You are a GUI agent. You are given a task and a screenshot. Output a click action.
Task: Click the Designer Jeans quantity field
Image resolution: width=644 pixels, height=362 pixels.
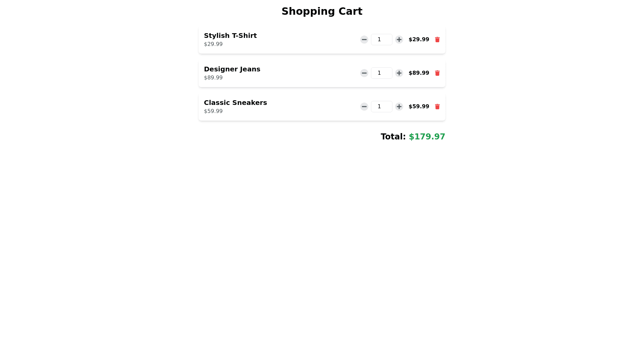tap(381, 73)
